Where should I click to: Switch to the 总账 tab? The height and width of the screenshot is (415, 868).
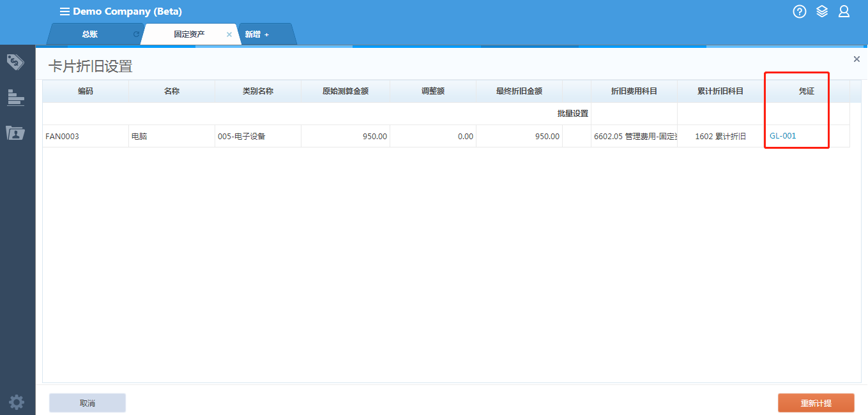[x=90, y=34]
